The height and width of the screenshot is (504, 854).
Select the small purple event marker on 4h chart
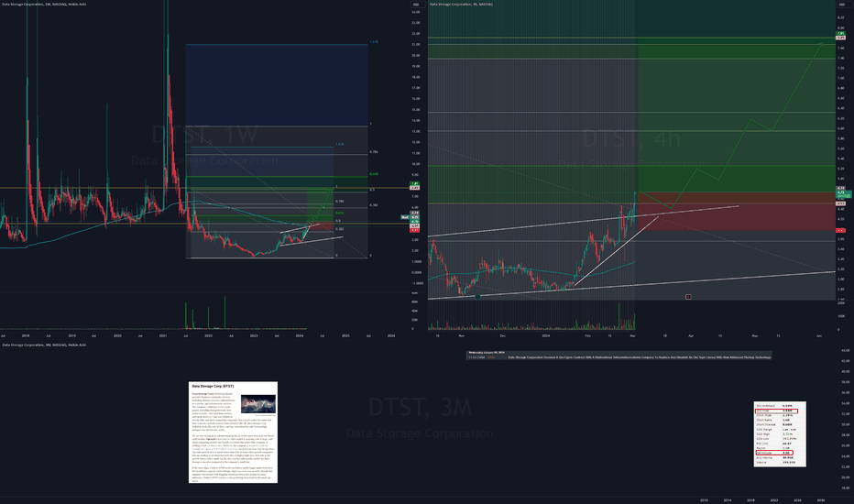(688, 296)
